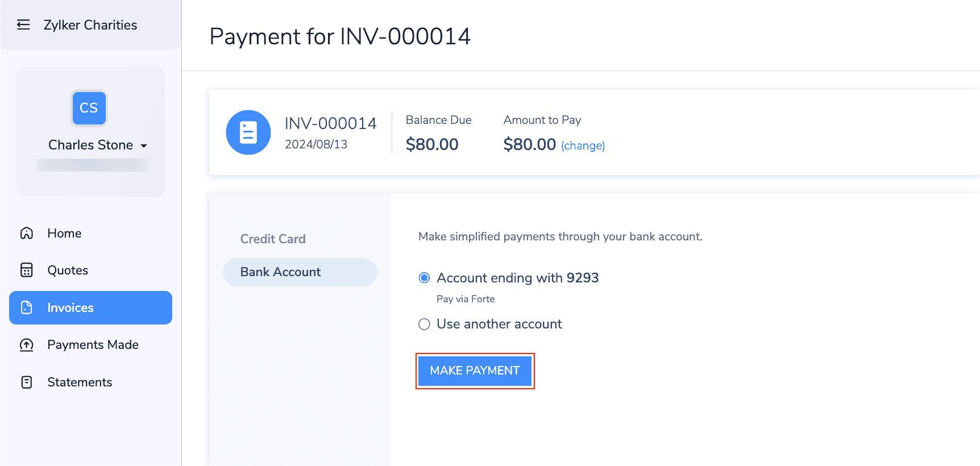Select the Bank Account tab
The image size is (980, 466).
pyautogui.click(x=281, y=272)
